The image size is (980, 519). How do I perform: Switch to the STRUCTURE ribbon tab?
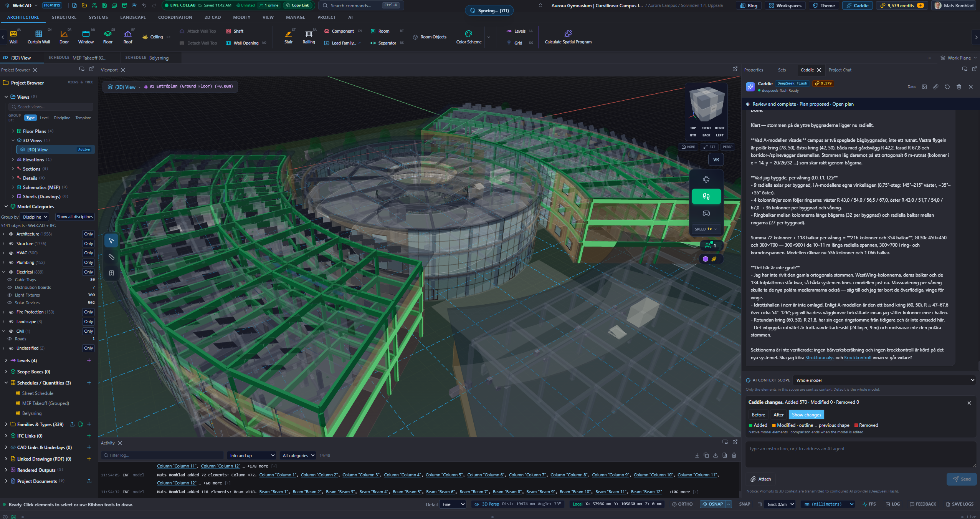click(x=64, y=17)
